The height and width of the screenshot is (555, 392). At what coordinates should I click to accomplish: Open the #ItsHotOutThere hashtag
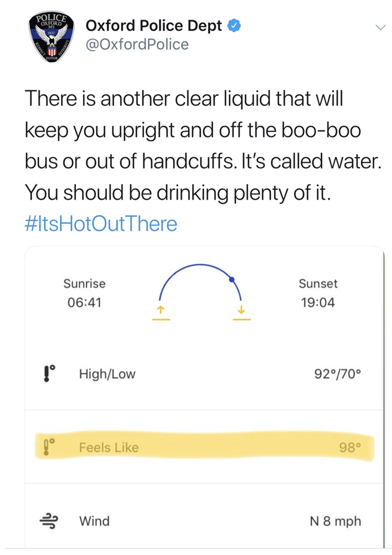(x=101, y=223)
